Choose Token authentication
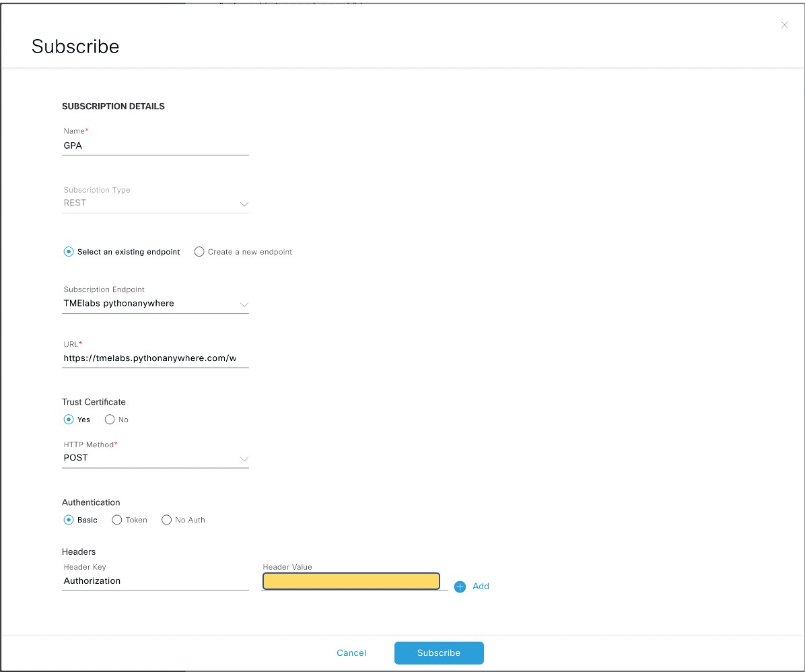Viewport: 805px width, 672px height. click(116, 520)
